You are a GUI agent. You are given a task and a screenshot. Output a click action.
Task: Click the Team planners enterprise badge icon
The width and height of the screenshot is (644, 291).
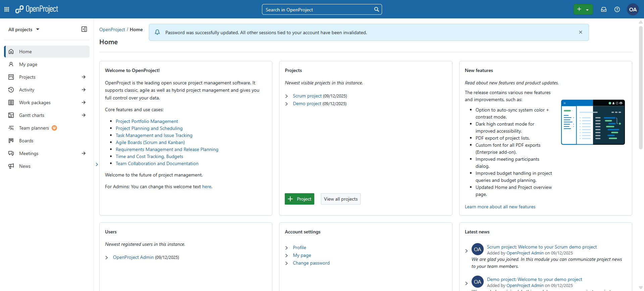(54, 128)
